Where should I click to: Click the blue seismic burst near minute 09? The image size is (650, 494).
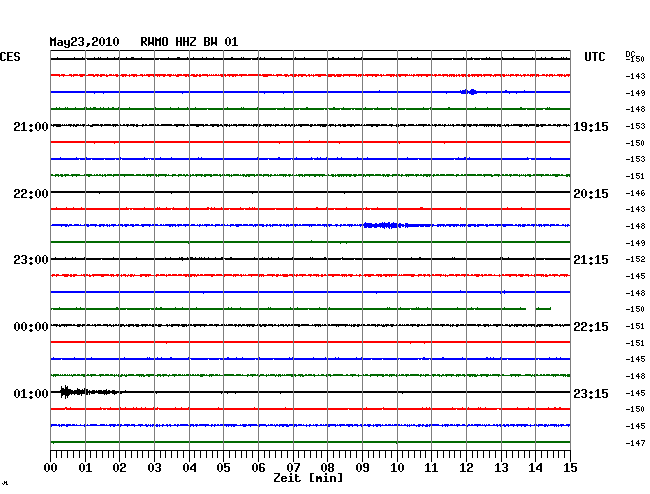click(386, 225)
